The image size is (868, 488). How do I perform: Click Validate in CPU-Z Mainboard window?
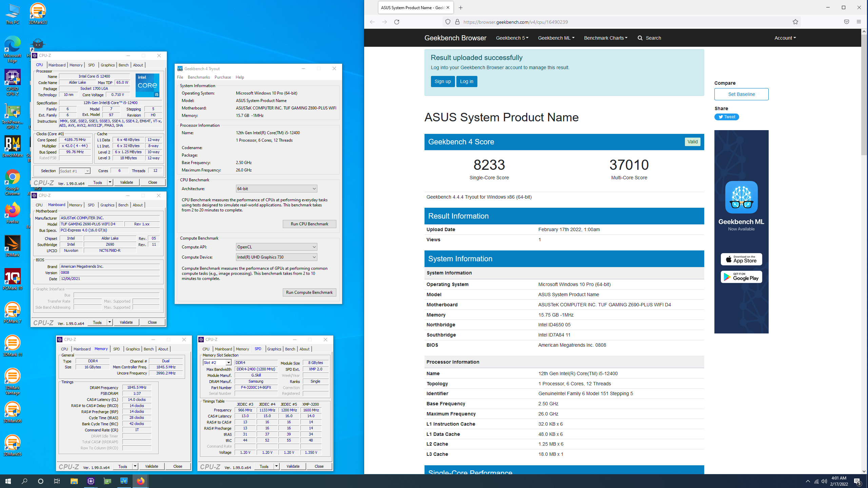point(126,322)
